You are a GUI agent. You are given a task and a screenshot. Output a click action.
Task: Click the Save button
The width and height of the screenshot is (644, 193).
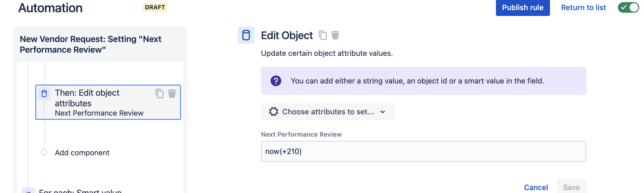pos(571,187)
